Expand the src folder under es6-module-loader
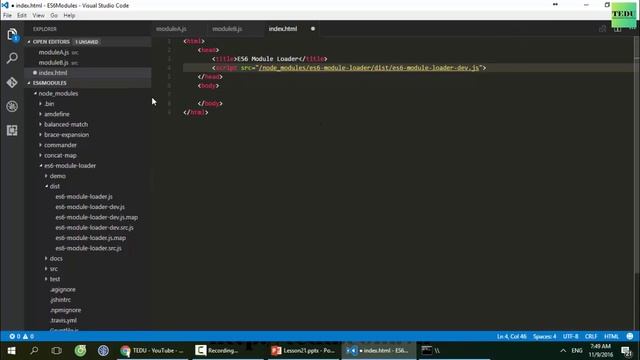 53,269
